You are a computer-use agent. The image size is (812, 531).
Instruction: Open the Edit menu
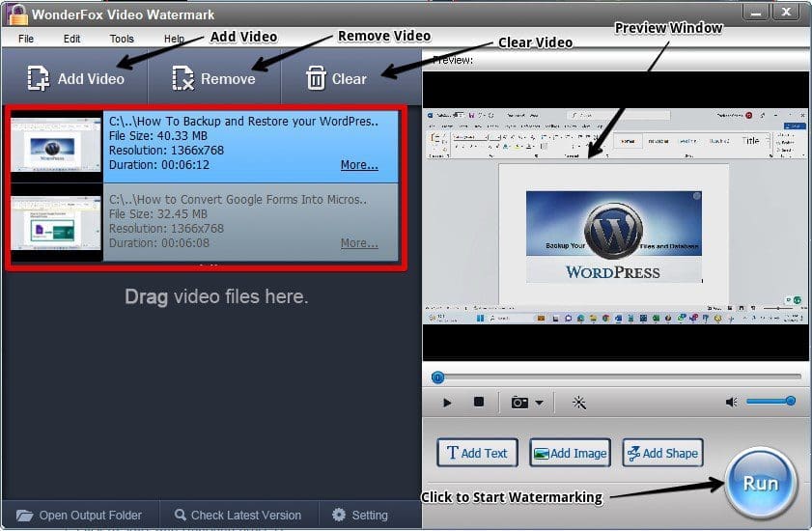pos(71,39)
